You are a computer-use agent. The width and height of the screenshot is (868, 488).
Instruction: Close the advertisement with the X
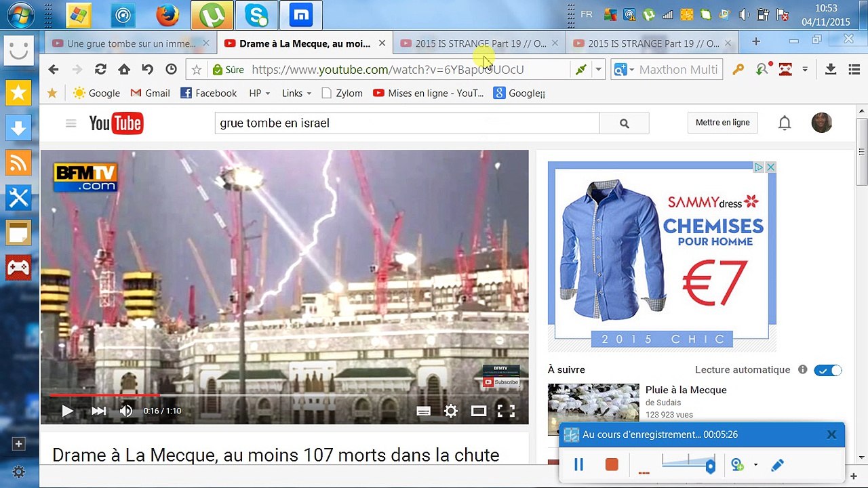(770, 167)
